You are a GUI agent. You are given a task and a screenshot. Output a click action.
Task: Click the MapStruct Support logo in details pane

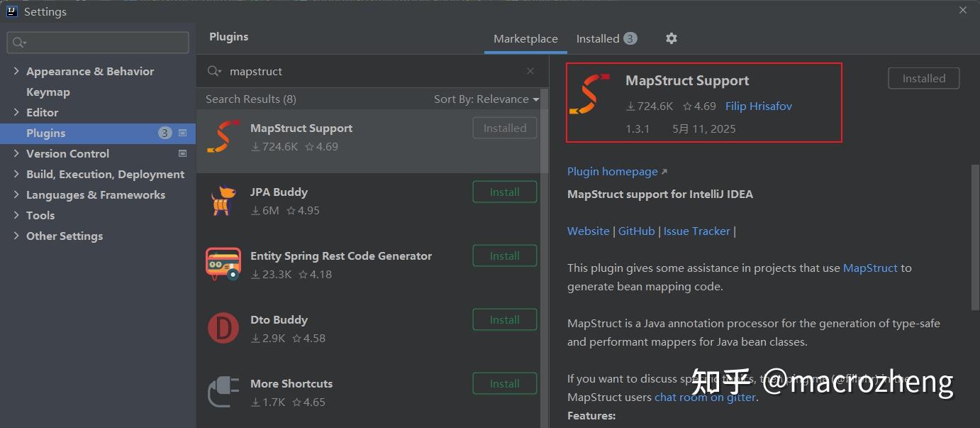tap(589, 94)
